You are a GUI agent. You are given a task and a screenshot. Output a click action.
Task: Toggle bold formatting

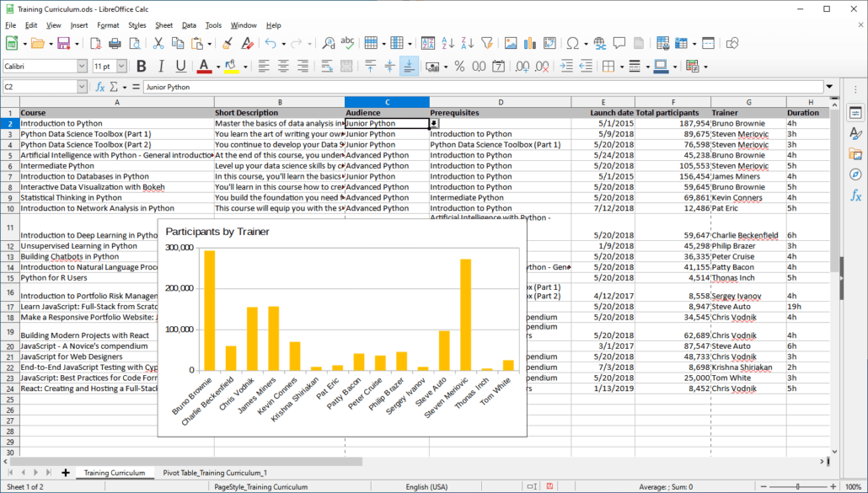tap(141, 66)
